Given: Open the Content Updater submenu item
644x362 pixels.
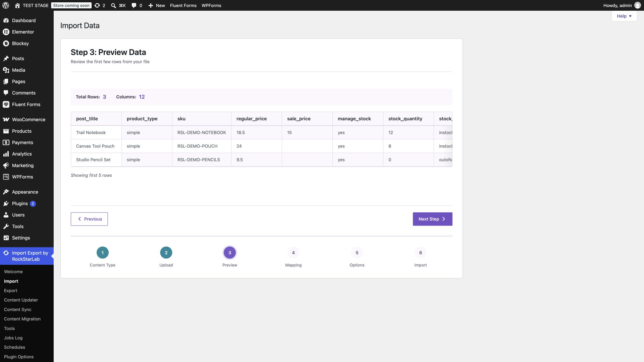Looking at the screenshot, I should tap(21, 300).
